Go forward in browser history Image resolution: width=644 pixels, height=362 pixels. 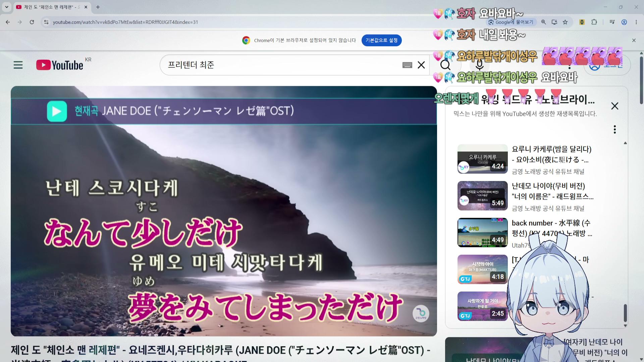[x=20, y=22]
